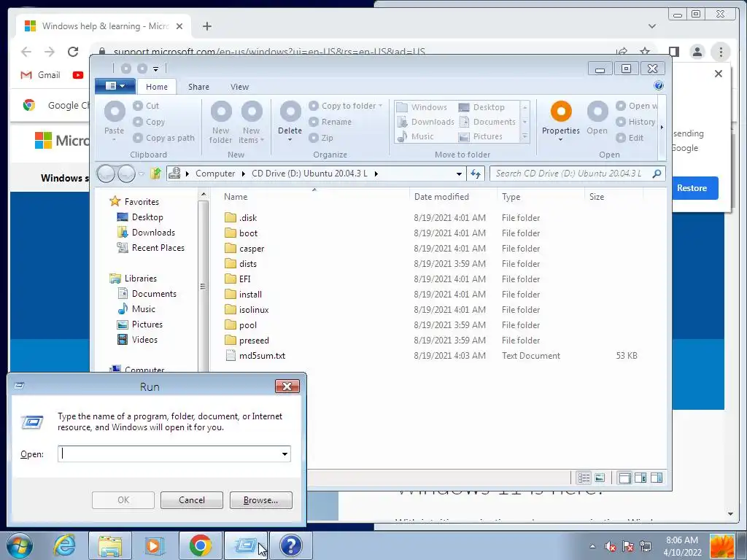Create a New folder
747x560 pixels.
pyautogui.click(x=220, y=122)
